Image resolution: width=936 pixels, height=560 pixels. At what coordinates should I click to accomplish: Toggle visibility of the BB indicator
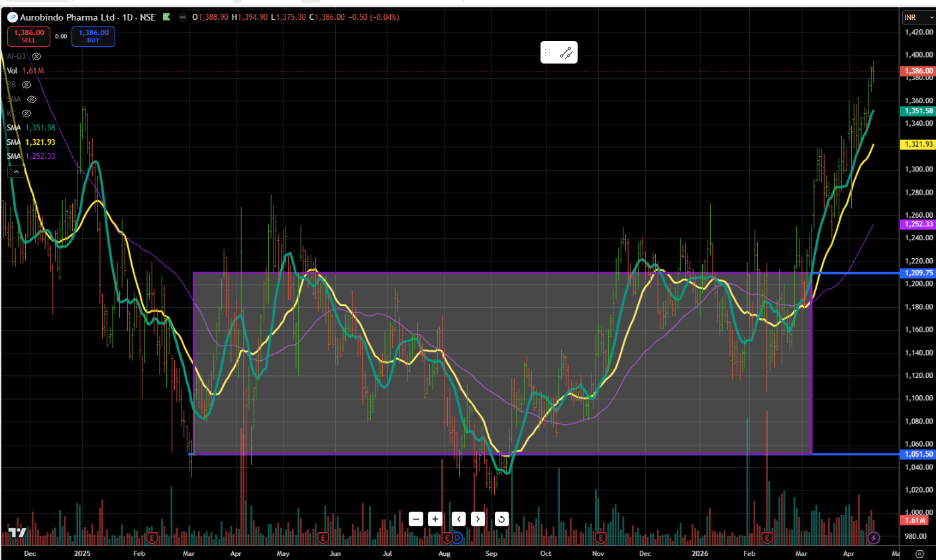point(26,85)
